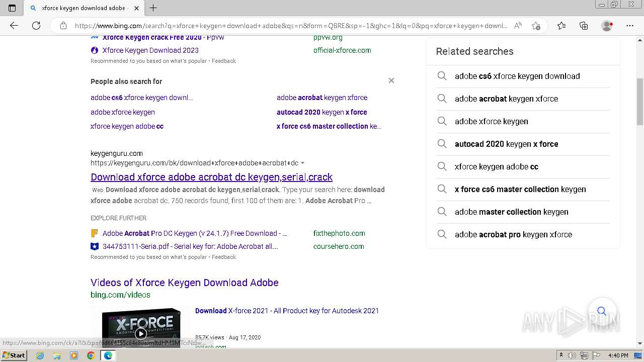Click the browser back arrow
Image resolution: width=644 pixels, height=362 pixels.
click(x=14, y=26)
